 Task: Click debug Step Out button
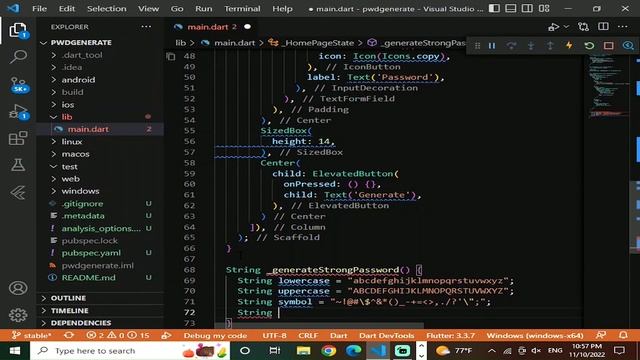(x=550, y=46)
